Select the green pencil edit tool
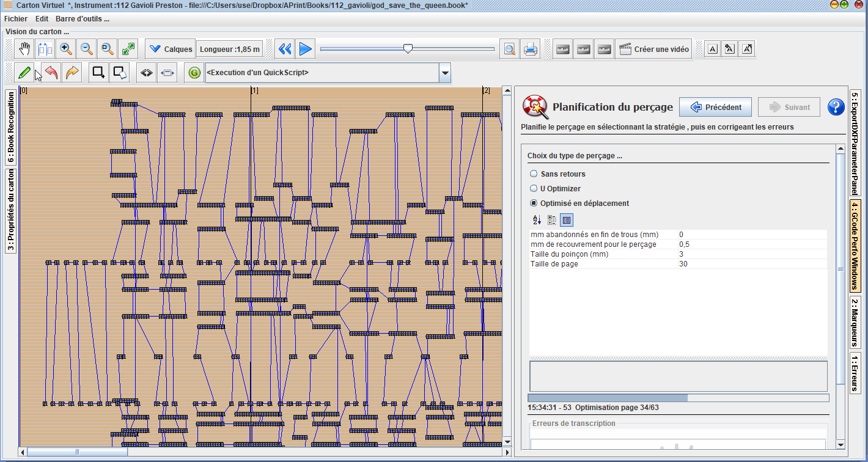The height and width of the screenshot is (462, 868). click(x=24, y=73)
